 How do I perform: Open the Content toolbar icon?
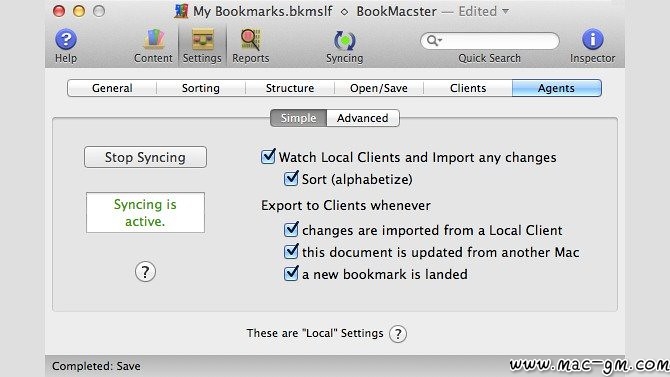[x=153, y=39]
